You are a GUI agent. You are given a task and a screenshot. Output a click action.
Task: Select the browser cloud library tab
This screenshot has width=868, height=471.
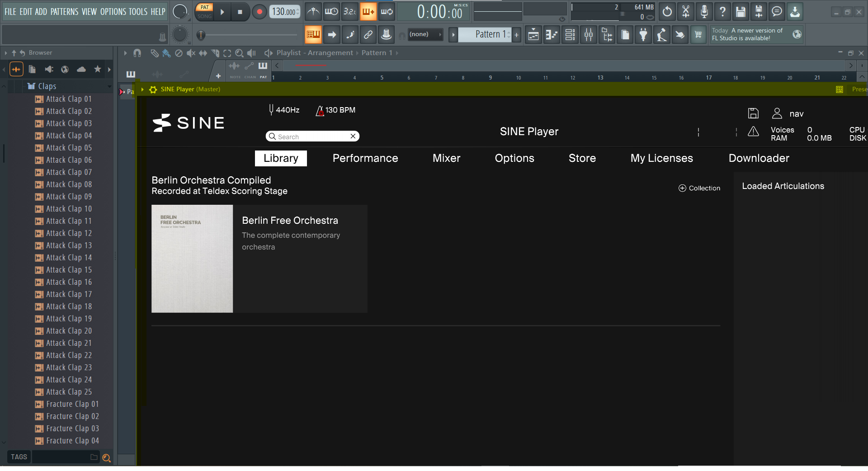81,69
